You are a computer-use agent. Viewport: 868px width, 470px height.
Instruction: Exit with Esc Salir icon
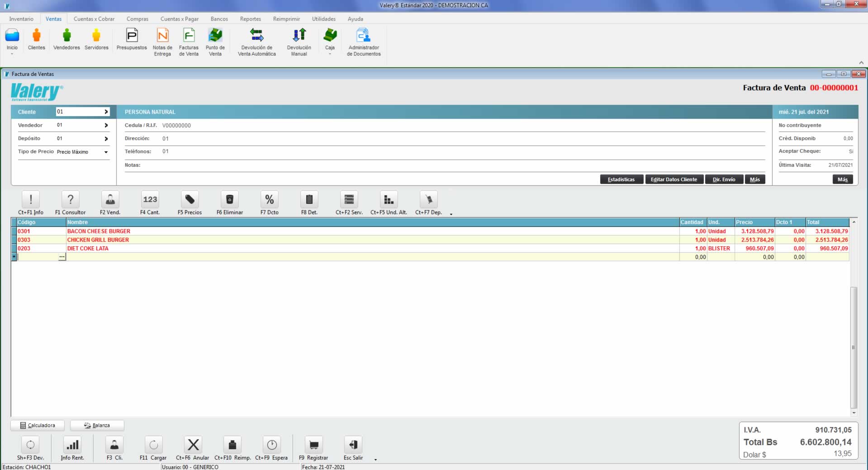coord(353,445)
